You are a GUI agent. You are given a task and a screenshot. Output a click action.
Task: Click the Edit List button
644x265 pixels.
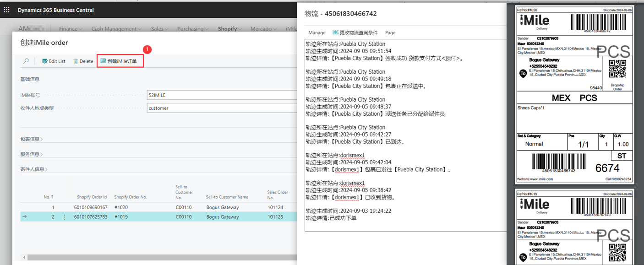[x=54, y=61]
